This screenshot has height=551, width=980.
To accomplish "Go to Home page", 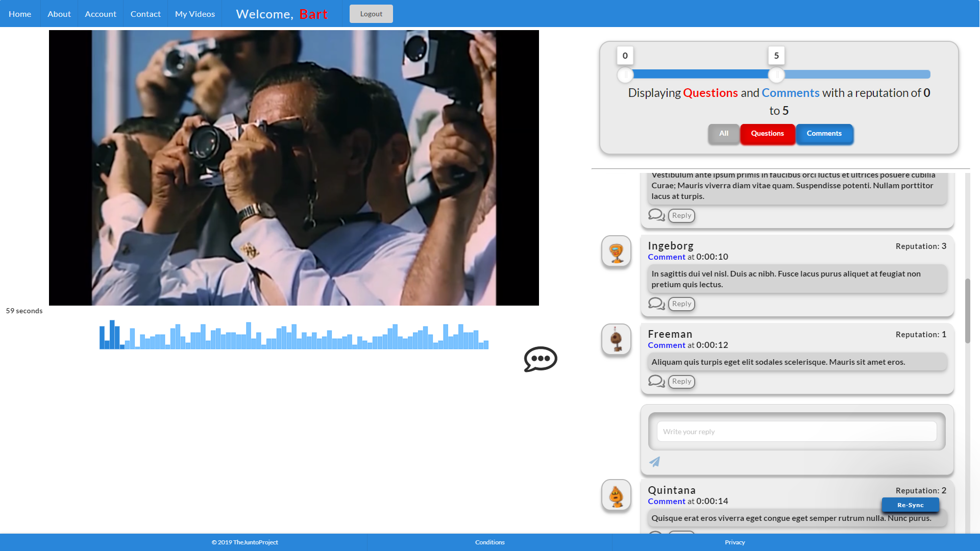I will pos(20,14).
